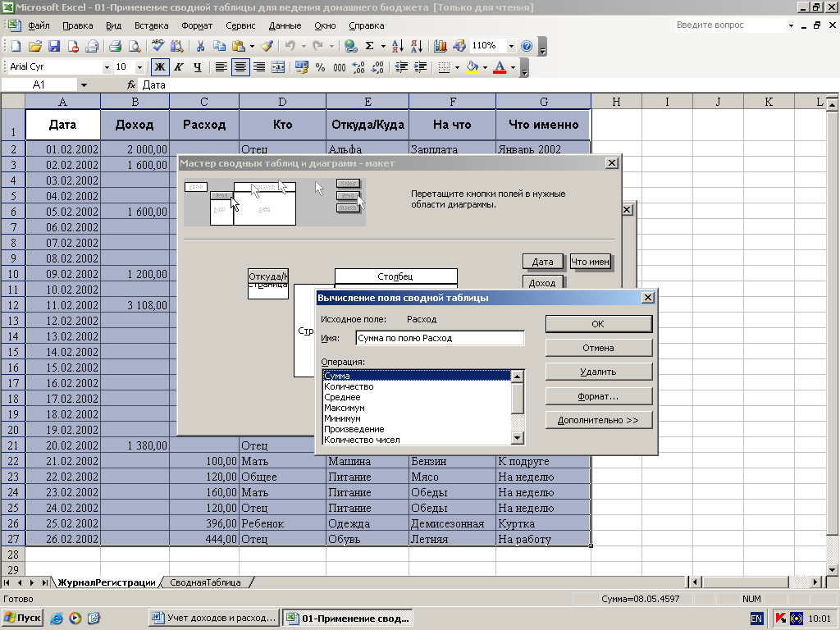Open the Arial Cyr font dropdown
The width and height of the screenshot is (840, 630).
point(107,67)
